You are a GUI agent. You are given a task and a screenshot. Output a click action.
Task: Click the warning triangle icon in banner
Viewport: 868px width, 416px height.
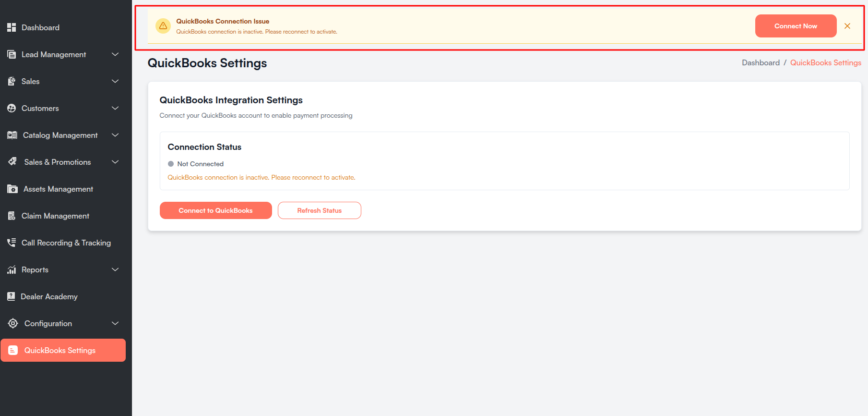pyautogui.click(x=163, y=26)
